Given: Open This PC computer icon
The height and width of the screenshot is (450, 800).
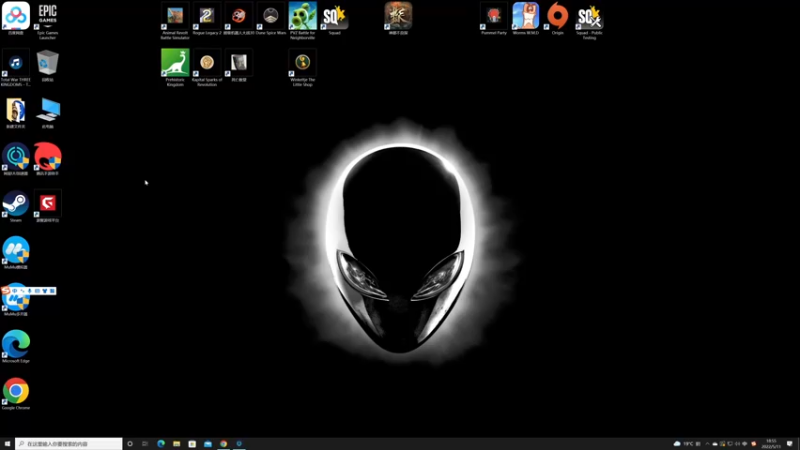Looking at the screenshot, I should click(47, 112).
